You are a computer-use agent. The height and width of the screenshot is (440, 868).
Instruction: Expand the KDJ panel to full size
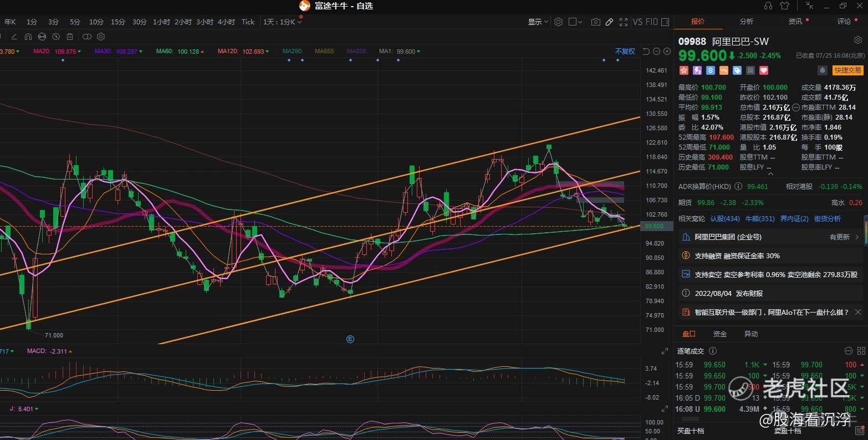tap(665, 409)
